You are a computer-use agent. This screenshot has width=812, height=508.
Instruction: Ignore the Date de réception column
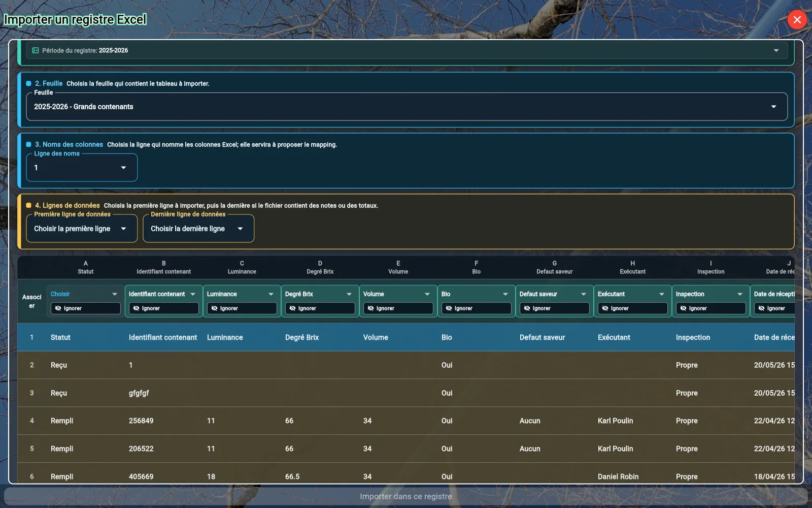point(774,308)
